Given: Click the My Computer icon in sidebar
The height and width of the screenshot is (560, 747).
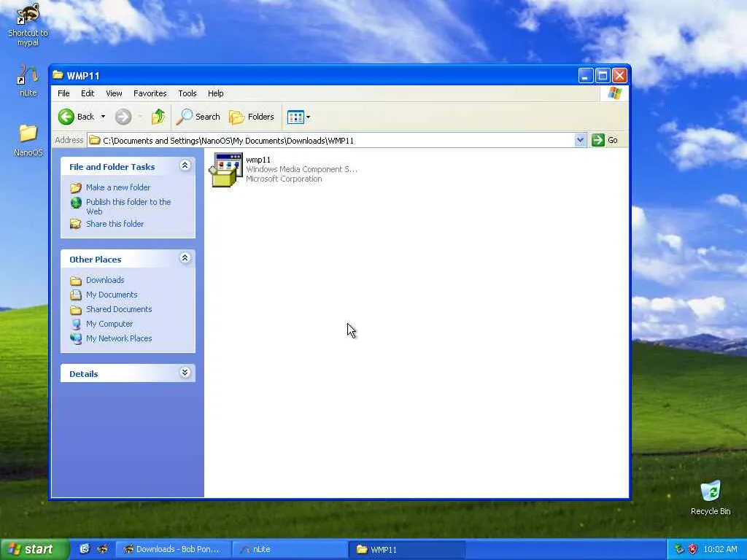Looking at the screenshot, I should (x=76, y=324).
